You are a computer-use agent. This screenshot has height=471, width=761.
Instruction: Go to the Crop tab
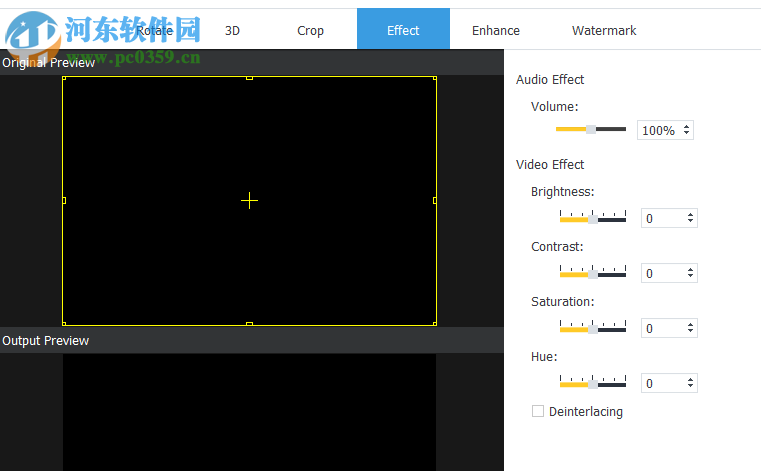coord(310,31)
